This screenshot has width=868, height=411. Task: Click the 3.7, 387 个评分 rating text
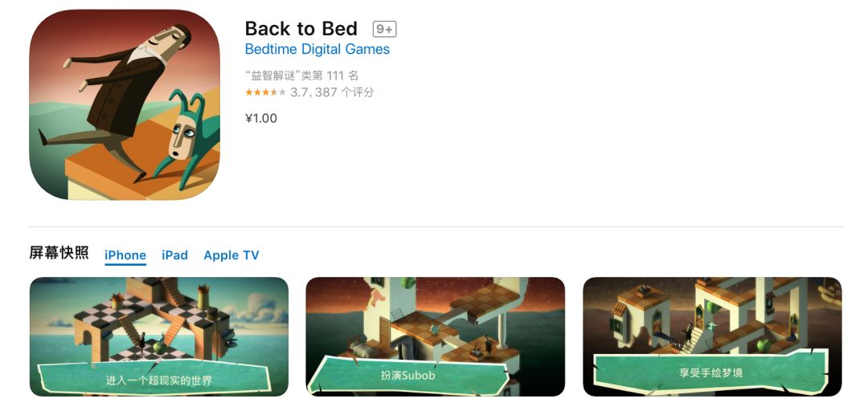coord(332,92)
